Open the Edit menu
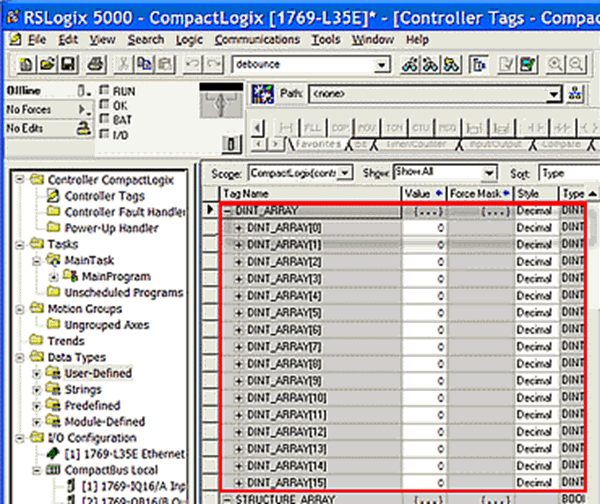 68,39
